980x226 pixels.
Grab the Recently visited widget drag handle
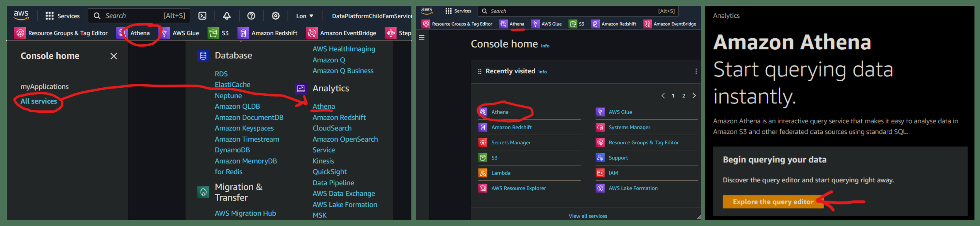coord(480,71)
